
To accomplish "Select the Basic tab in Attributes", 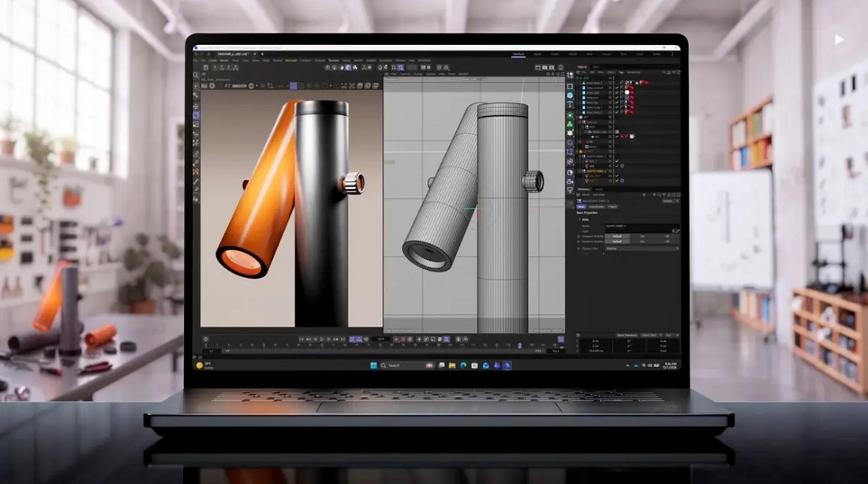I will click(x=582, y=207).
